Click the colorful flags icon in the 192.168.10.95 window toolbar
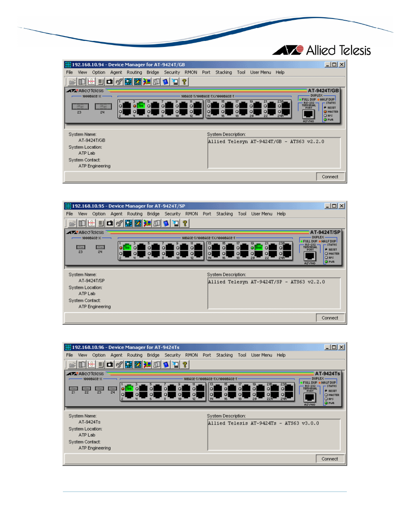Viewport: 411px width, 532px height. pos(147,223)
